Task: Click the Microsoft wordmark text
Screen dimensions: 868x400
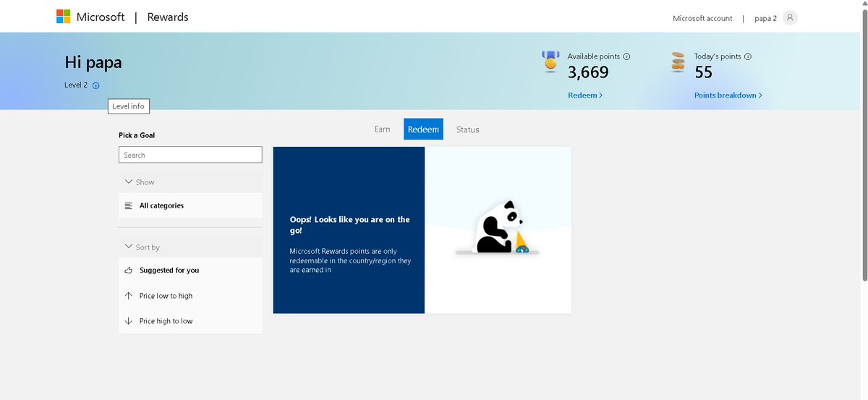Action: click(101, 17)
